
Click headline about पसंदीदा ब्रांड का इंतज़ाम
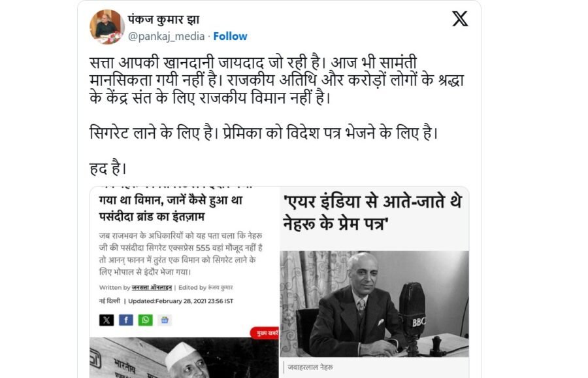pos(171,209)
